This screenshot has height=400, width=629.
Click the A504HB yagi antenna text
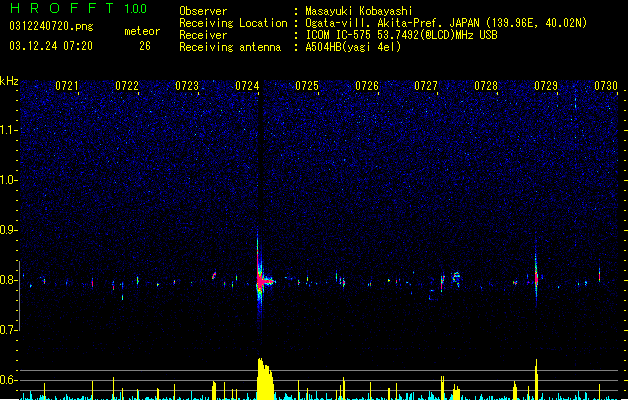pos(353,47)
